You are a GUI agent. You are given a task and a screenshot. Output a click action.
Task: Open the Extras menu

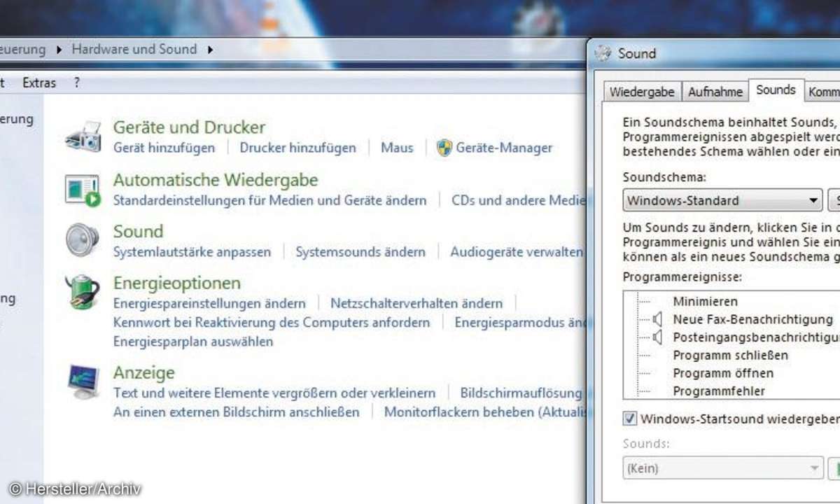coord(39,83)
